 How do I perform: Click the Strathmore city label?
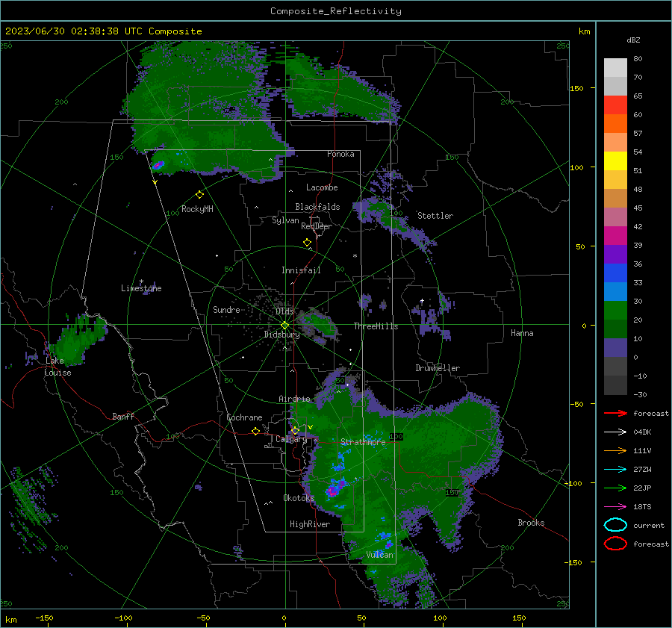(363, 442)
